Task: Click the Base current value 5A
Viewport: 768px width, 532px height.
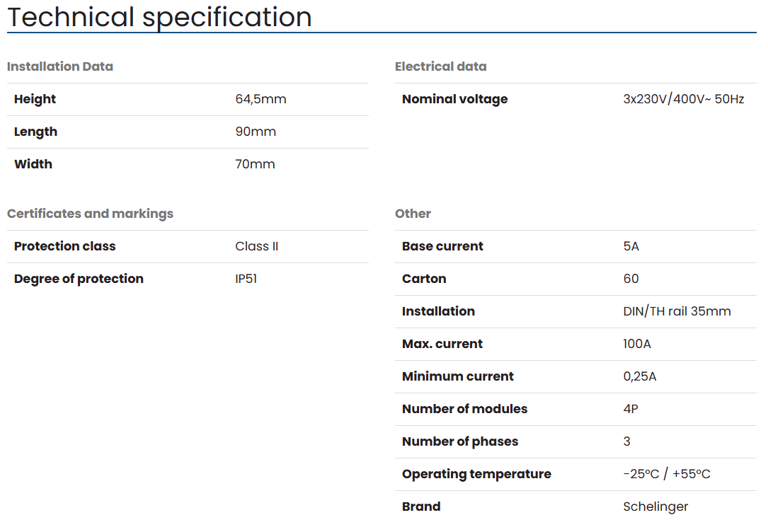Action: click(631, 246)
